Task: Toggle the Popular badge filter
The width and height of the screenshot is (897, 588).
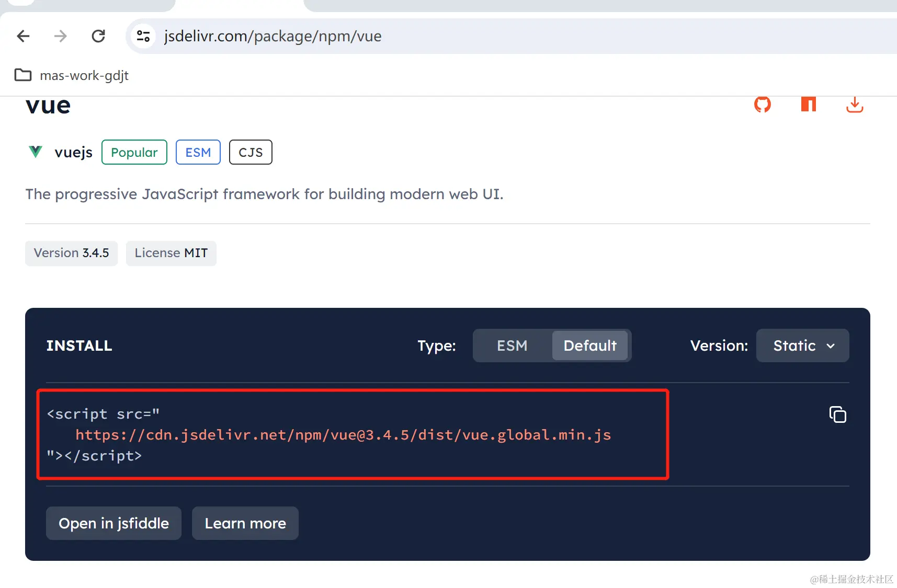Action: tap(134, 152)
